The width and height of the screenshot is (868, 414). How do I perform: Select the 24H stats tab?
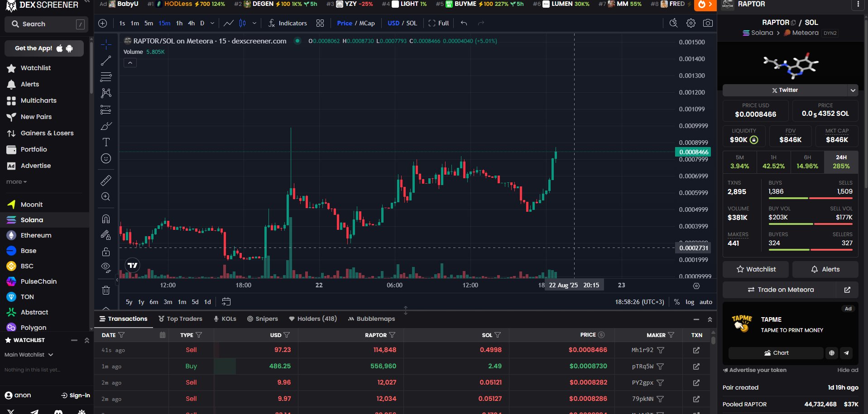(841, 162)
